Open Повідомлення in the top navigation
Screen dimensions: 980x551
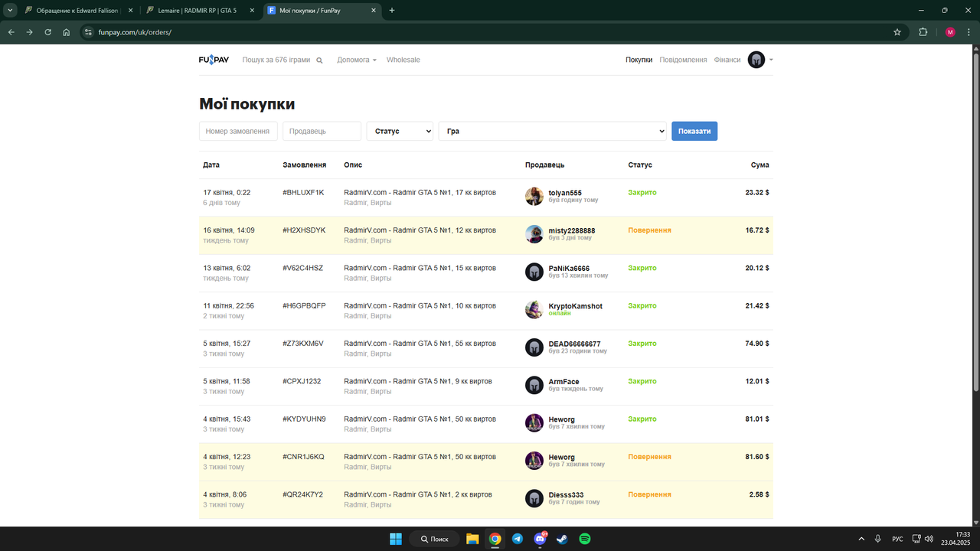[x=683, y=60]
